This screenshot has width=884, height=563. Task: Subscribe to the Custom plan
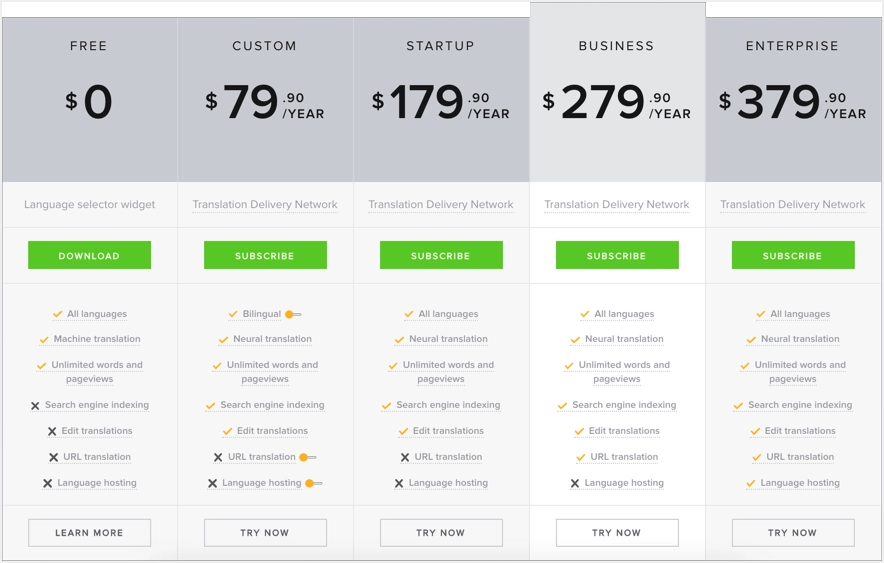(265, 255)
